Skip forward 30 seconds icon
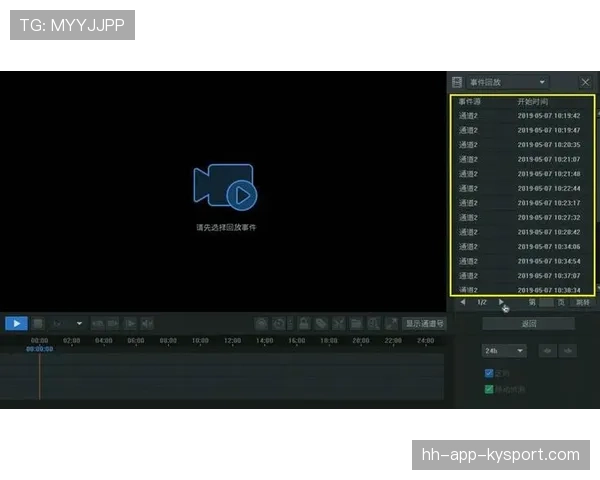600x480 pixels. coord(113,324)
